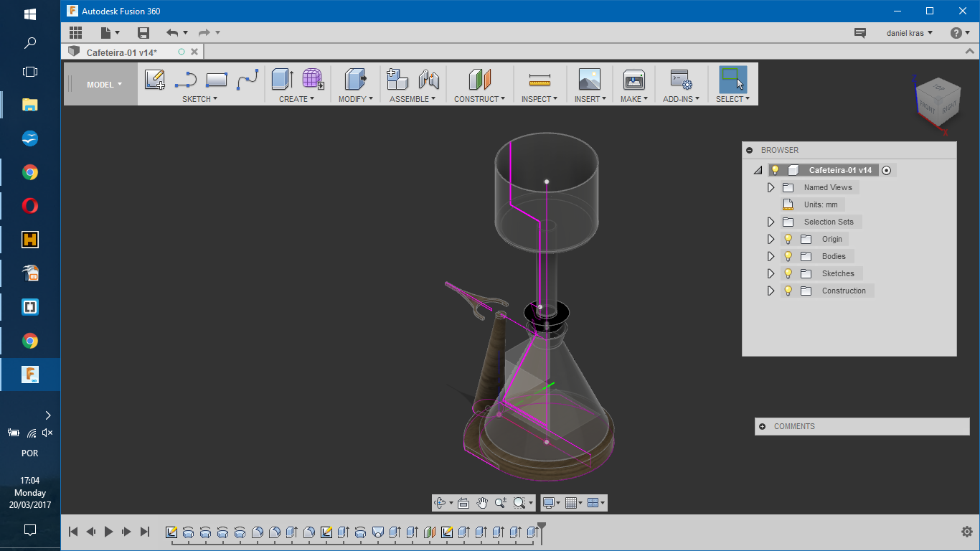
Task: Open the data panel grid icon
Action: tap(75, 32)
